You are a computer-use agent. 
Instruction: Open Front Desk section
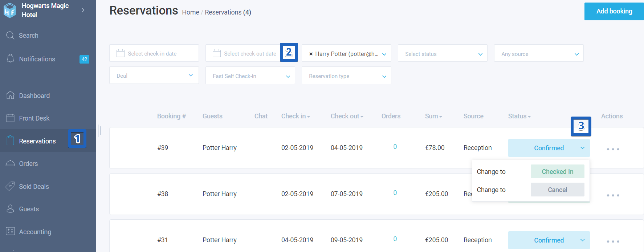tap(34, 118)
